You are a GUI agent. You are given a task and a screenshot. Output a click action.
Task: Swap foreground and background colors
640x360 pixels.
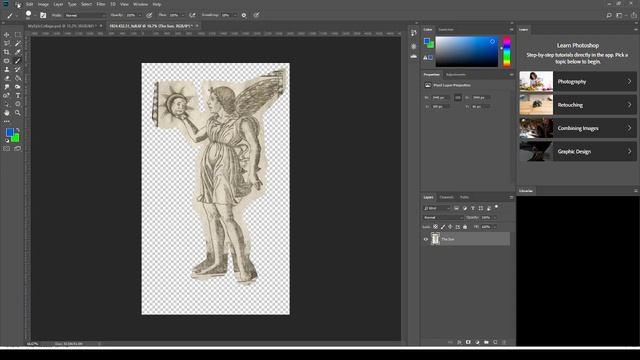click(x=18, y=130)
